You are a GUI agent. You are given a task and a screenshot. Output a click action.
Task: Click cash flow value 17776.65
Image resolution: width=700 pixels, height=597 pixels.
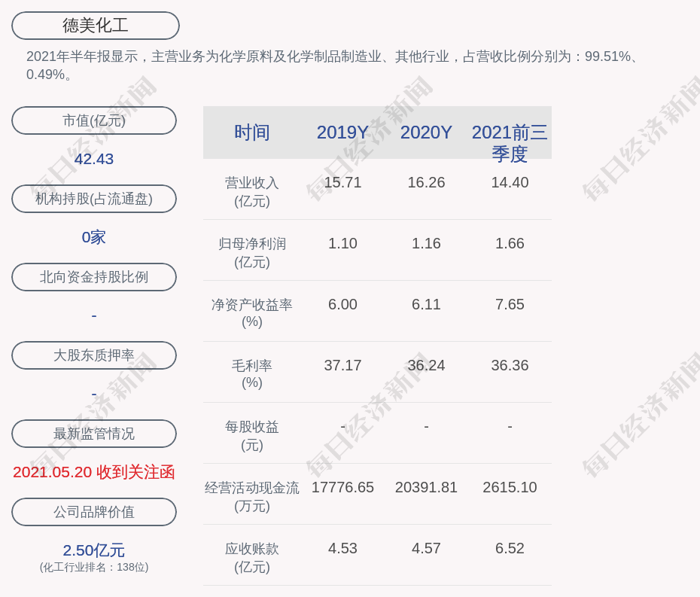click(x=342, y=487)
